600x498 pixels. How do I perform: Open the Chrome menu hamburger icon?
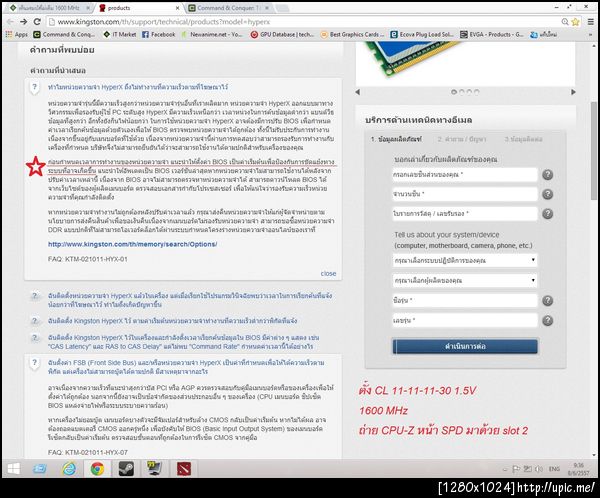[591, 22]
